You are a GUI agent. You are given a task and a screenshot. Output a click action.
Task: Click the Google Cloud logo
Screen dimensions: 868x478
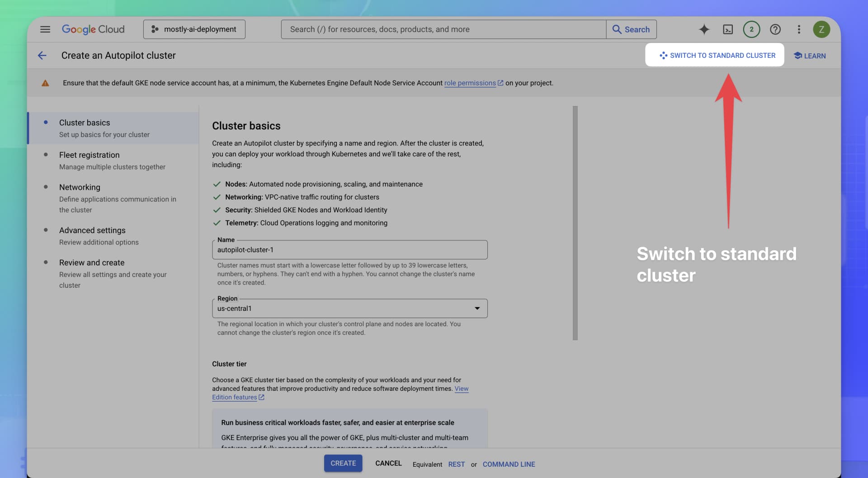(93, 29)
